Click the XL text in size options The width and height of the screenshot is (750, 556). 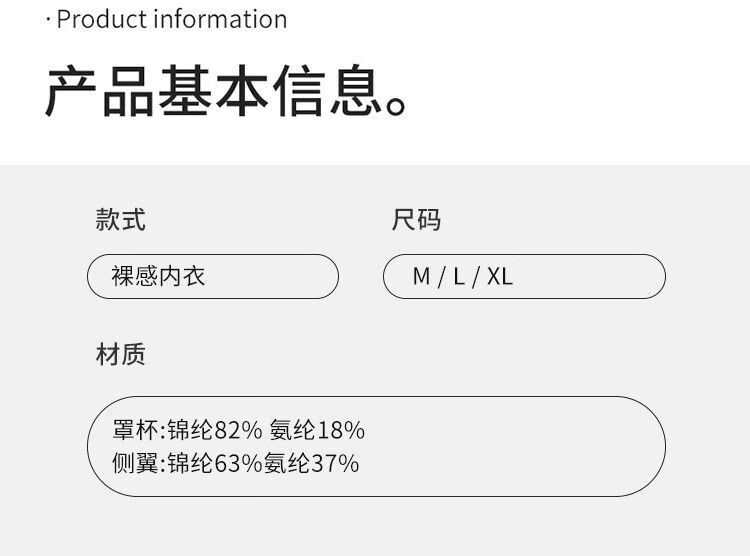tap(500, 277)
